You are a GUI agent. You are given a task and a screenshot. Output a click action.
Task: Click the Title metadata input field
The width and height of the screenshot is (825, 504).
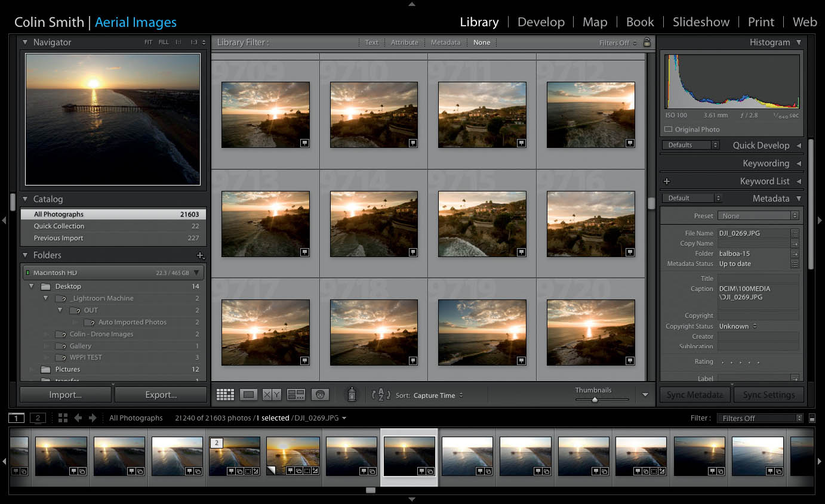(758, 279)
